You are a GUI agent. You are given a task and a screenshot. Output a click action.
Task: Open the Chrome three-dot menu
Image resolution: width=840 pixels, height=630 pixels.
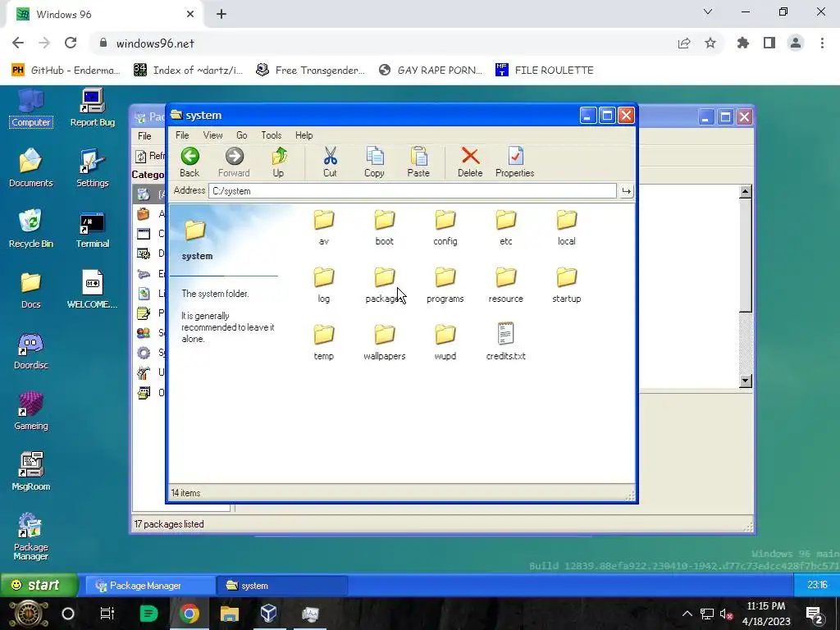pos(822,43)
